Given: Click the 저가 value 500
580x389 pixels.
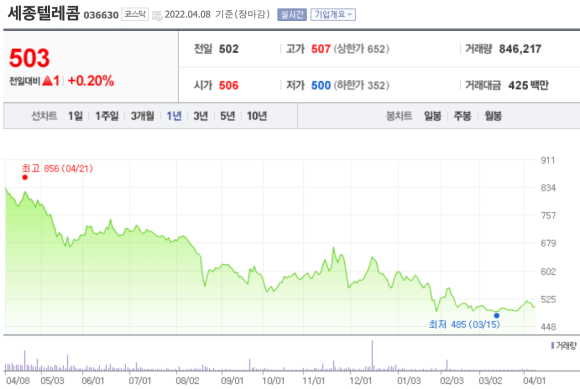Looking at the screenshot, I should coord(321,85).
